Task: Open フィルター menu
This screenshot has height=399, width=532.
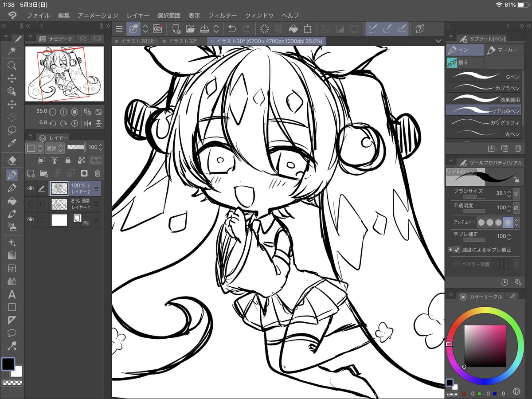Action: tap(223, 16)
